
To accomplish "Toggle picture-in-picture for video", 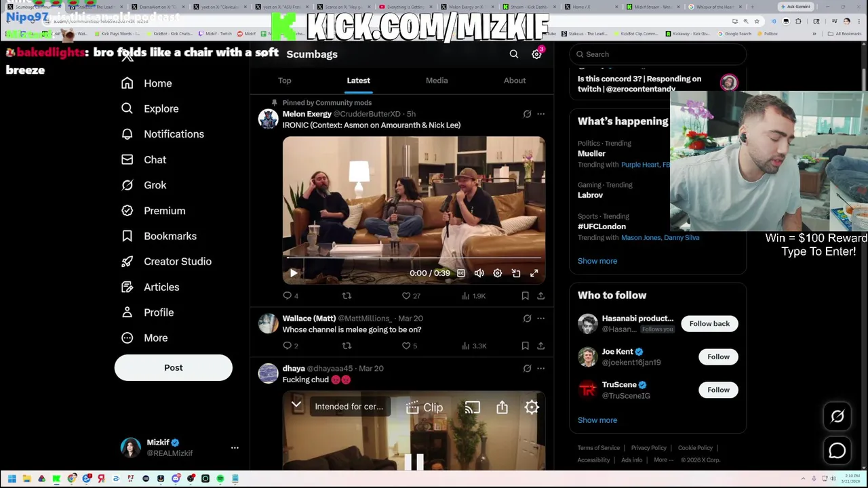I will click(515, 273).
